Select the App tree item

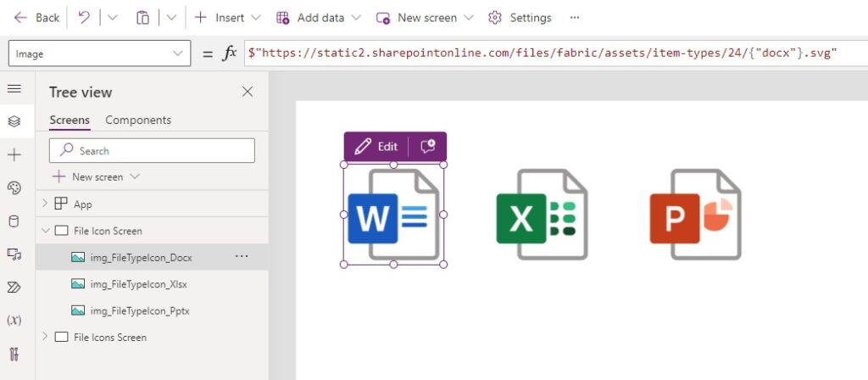tap(83, 204)
